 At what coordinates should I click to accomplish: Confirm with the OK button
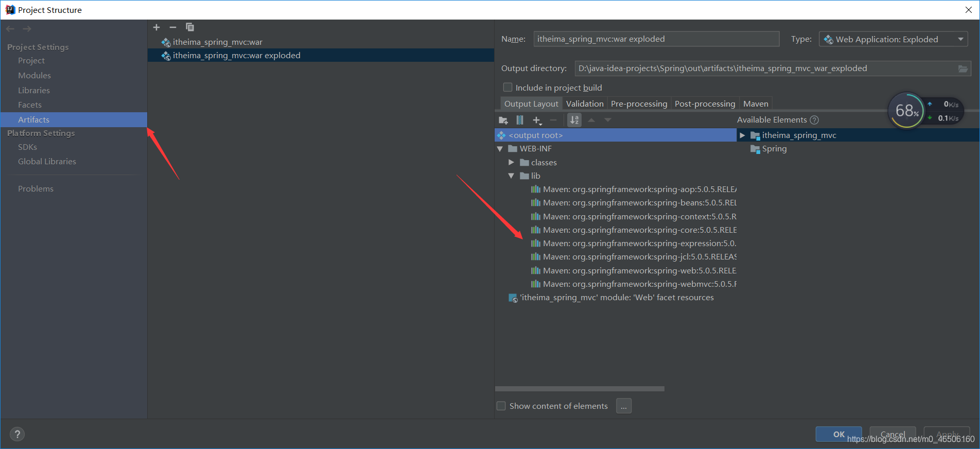pos(838,434)
